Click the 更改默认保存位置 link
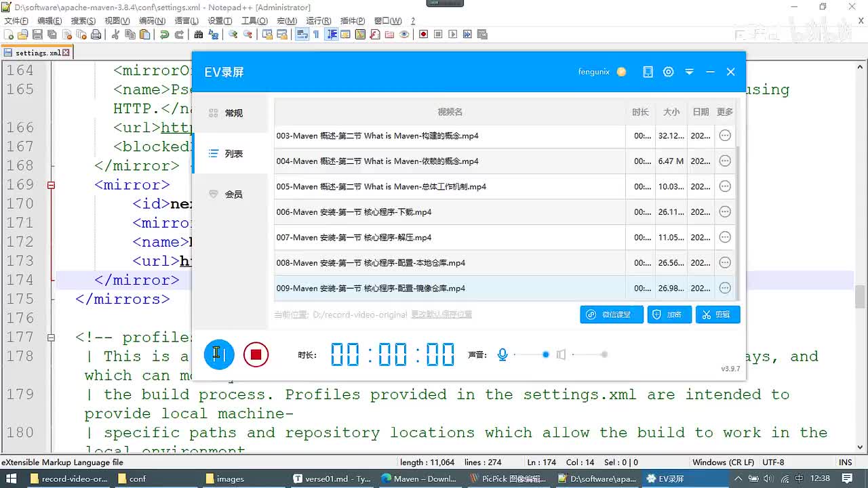 tap(441, 314)
